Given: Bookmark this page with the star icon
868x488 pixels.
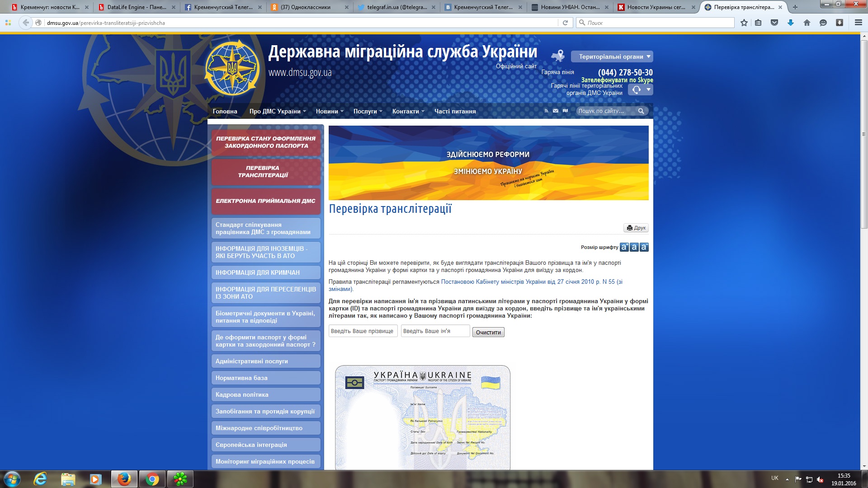Looking at the screenshot, I should coord(744,23).
